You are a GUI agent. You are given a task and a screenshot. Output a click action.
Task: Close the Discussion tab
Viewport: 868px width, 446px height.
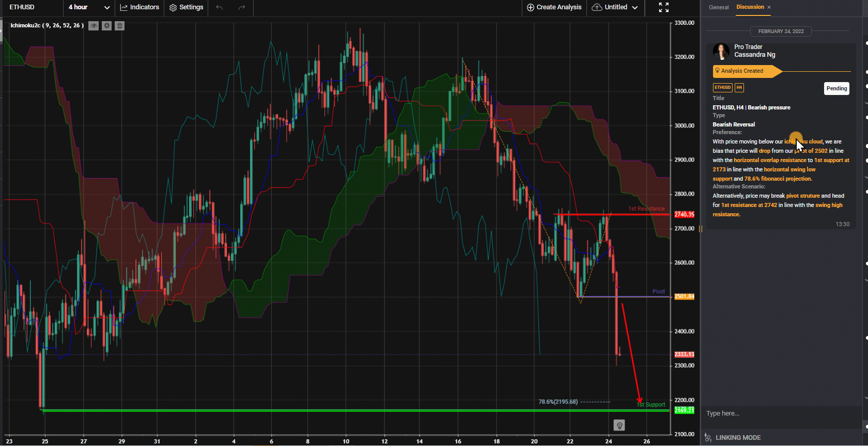(769, 7)
